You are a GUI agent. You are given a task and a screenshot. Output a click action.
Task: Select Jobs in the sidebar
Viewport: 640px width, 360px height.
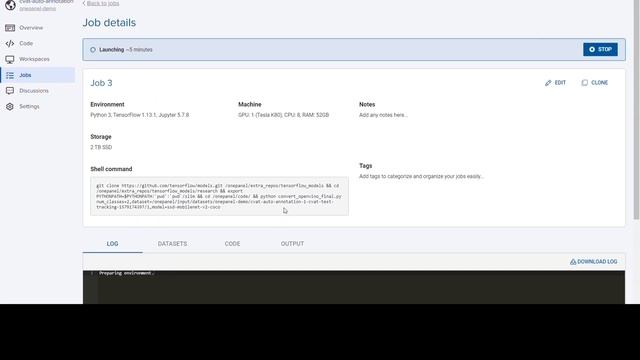(x=38, y=75)
